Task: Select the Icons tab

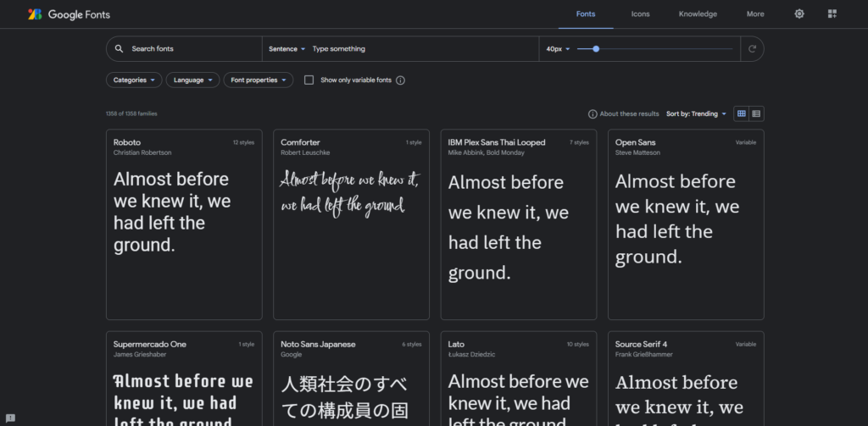Action: coord(641,14)
